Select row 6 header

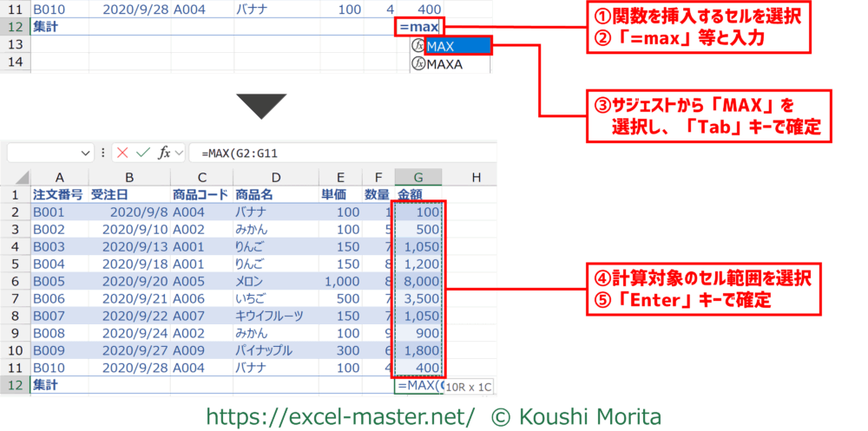(x=14, y=282)
